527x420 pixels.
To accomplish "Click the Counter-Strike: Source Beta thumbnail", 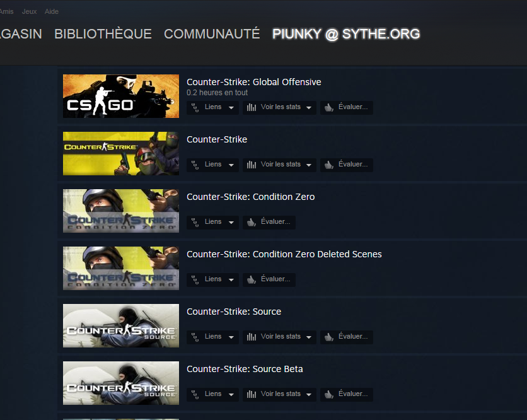I will tap(121, 383).
